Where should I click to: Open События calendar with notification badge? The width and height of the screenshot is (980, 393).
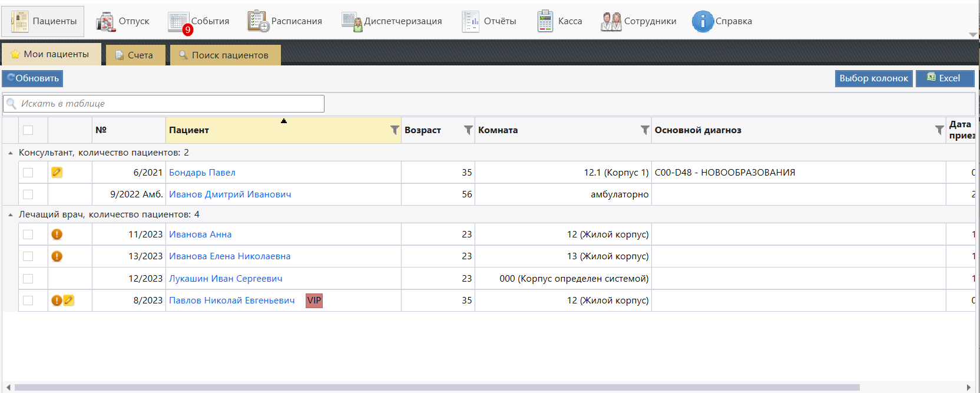tap(178, 22)
